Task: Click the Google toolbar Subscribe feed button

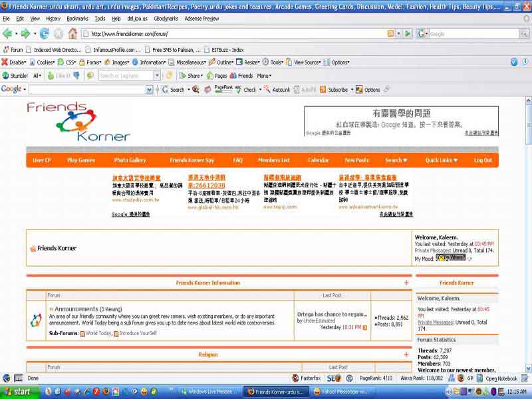Action: tap(334, 90)
